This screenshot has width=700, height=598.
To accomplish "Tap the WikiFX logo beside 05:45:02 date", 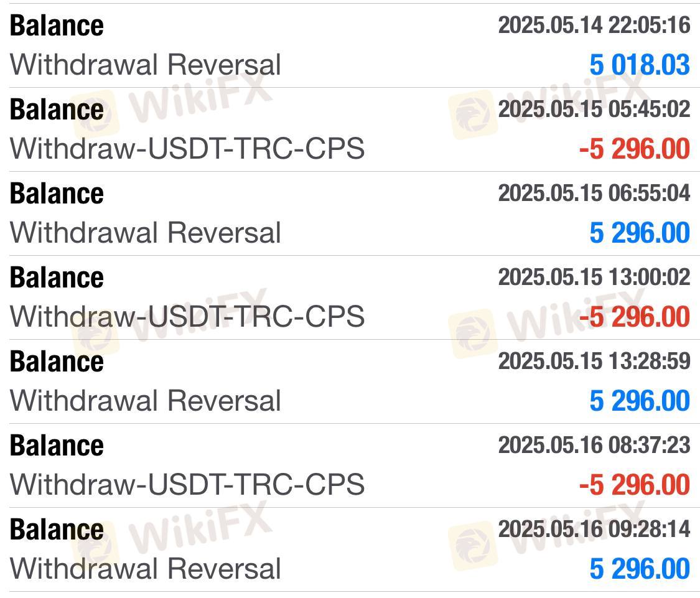I will click(473, 114).
